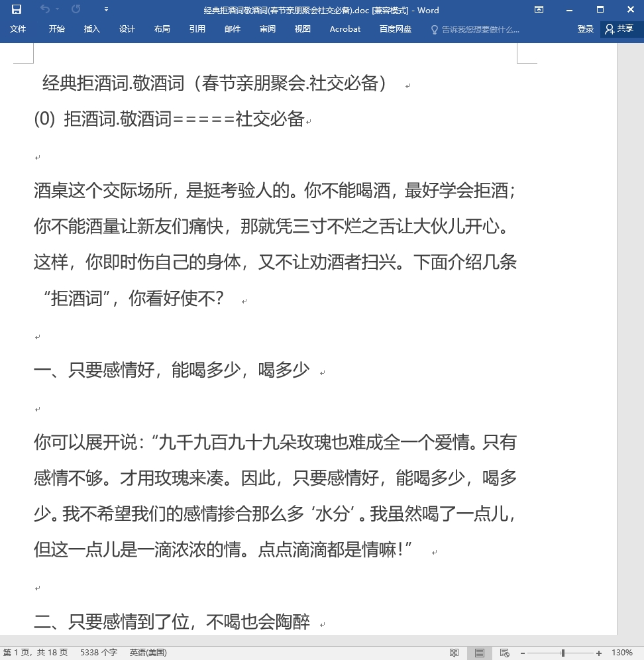Open zoom dialog via 130% level
Image resolution: width=644 pixels, height=660 pixels.
coord(622,653)
